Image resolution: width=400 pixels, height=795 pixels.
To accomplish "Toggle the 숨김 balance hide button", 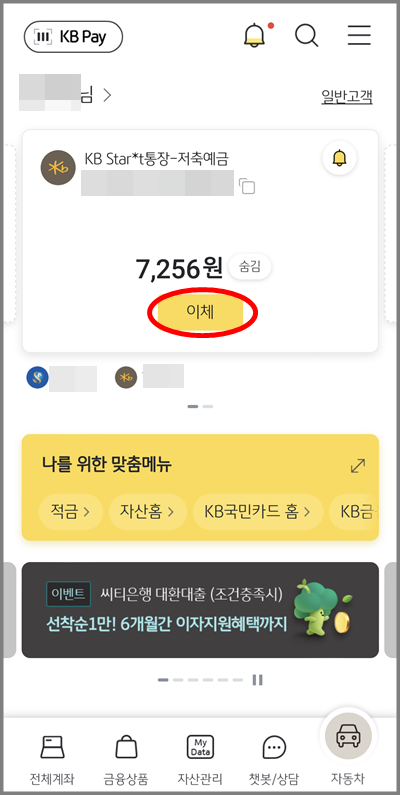I will [250, 267].
